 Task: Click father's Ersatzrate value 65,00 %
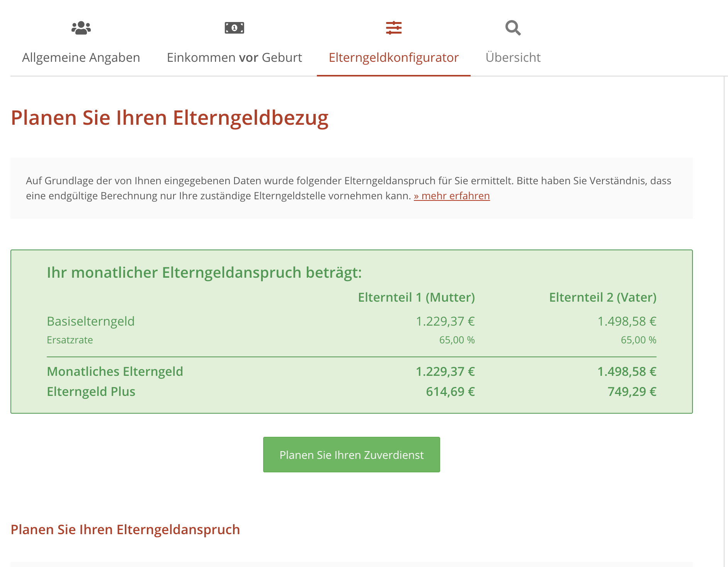(x=639, y=340)
